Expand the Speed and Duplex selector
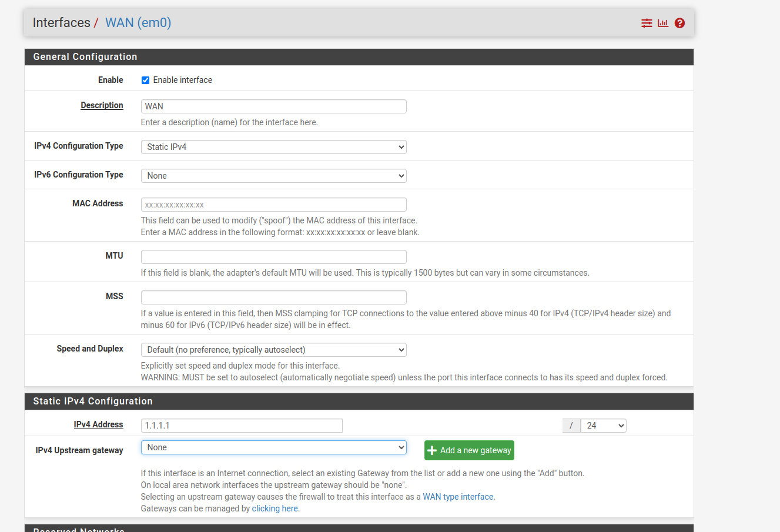780x532 pixels. point(273,349)
